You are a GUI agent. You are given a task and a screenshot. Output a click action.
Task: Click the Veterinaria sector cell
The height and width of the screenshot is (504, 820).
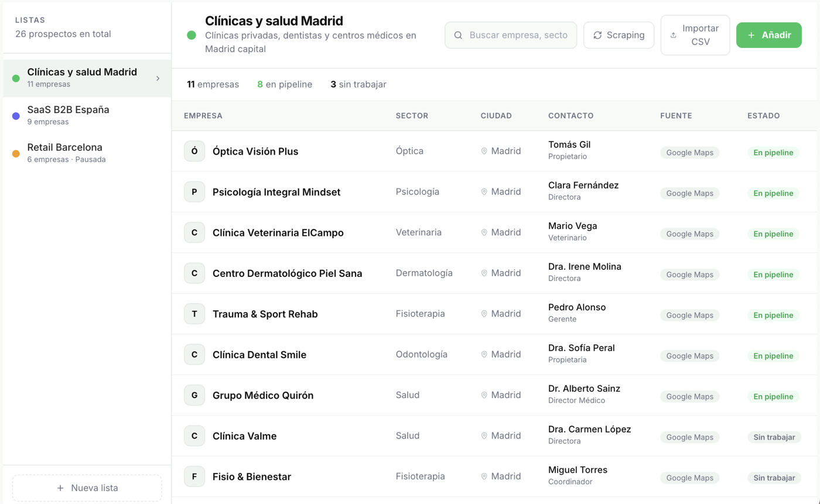tap(419, 232)
